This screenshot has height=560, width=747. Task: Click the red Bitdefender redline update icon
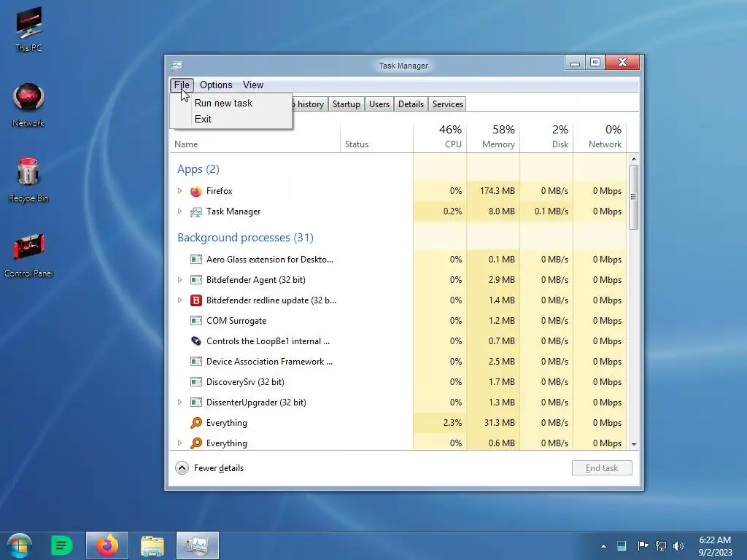coord(196,300)
